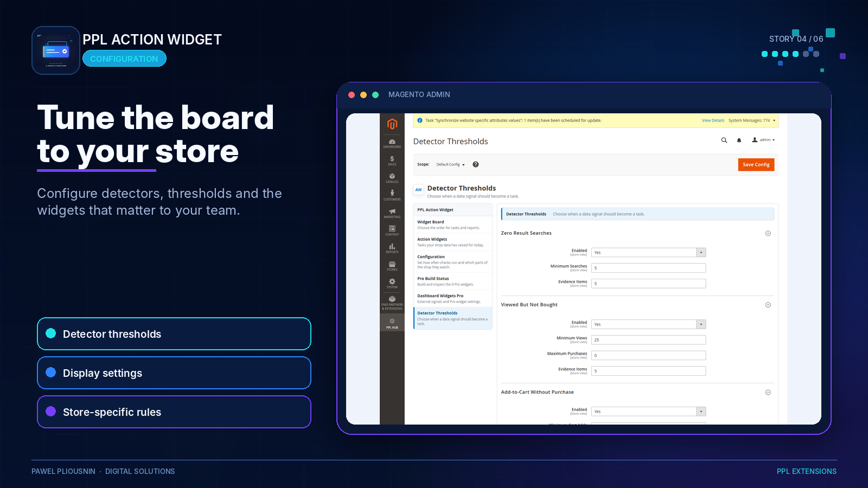Collapse the Zero Result Searches section

click(768, 233)
